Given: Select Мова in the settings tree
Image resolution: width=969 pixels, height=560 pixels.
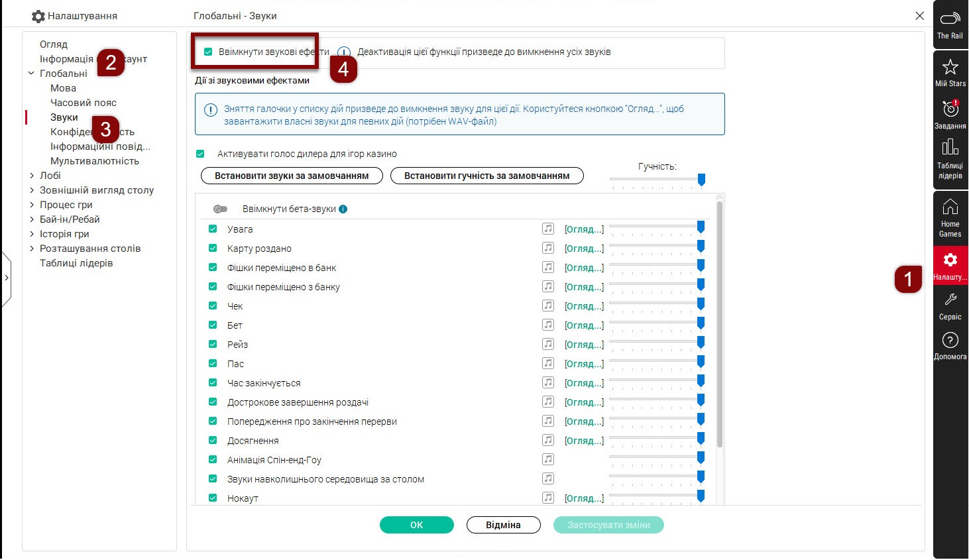Looking at the screenshot, I should click(63, 88).
